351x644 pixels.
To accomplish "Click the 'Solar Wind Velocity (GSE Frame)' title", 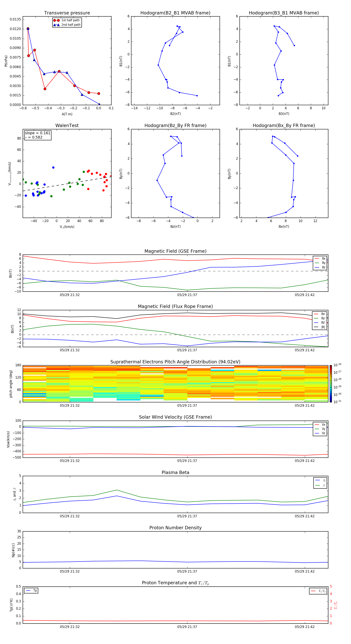I will (175, 417).
